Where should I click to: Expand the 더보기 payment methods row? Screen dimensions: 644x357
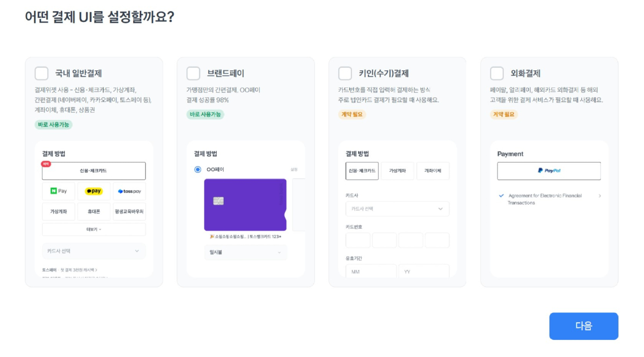[94, 229]
